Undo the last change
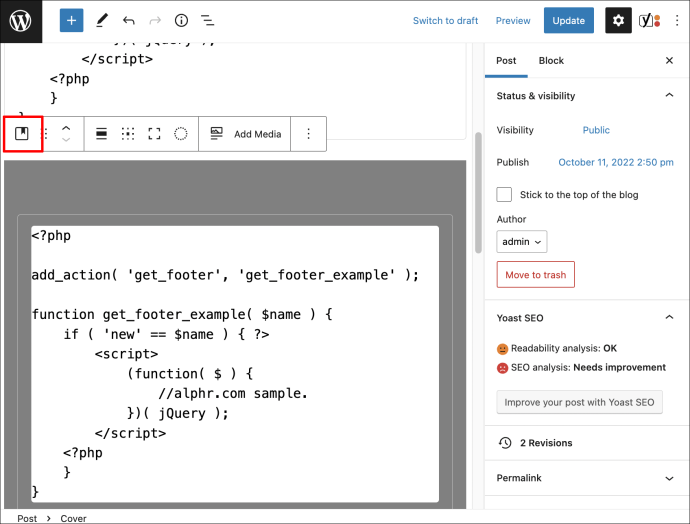Screen dimensions: 690x524 coord(128,20)
